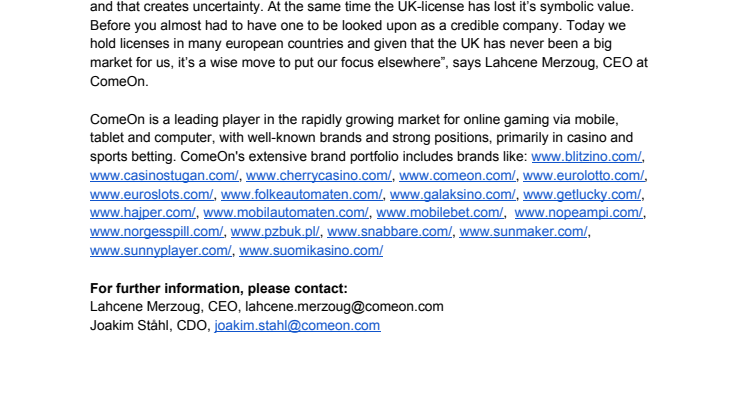Click the www.euroslots.com/ hyperlink
The image size is (746, 419).
pos(152,195)
